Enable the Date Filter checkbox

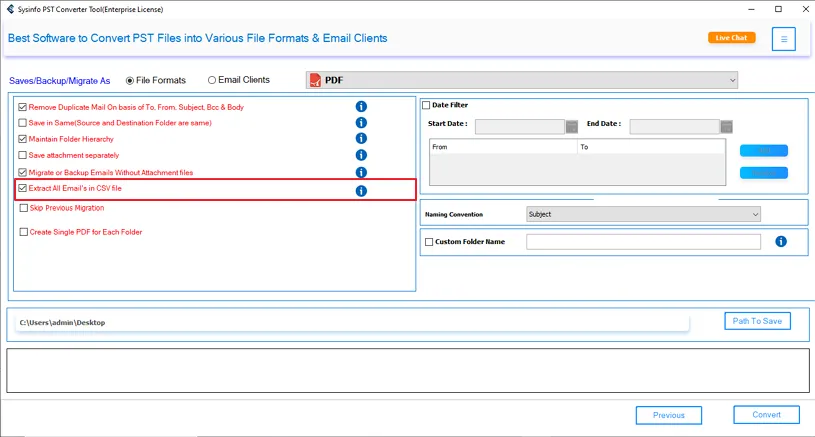[426, 105]
